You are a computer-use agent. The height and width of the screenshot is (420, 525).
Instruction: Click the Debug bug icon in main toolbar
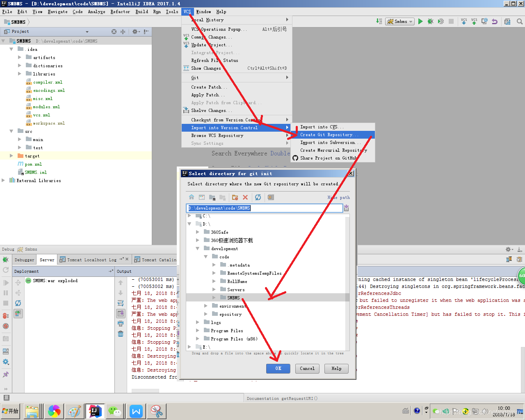pyautogui.click(x=430, y=21)
